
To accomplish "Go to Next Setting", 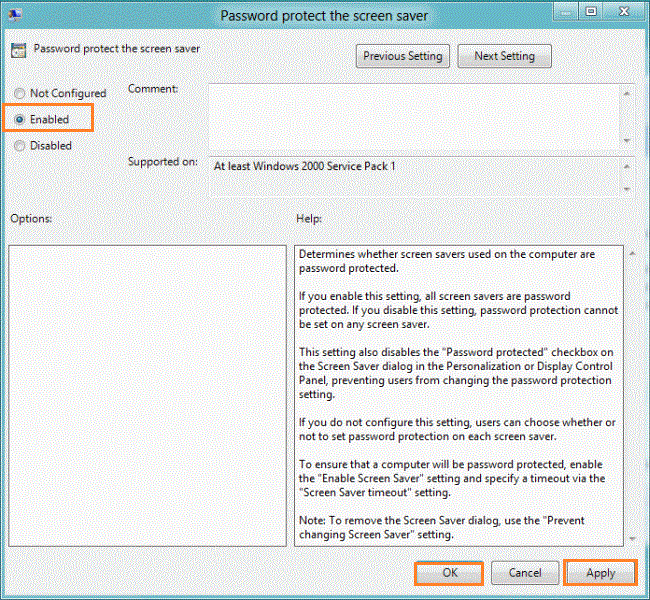I will 504,56.
